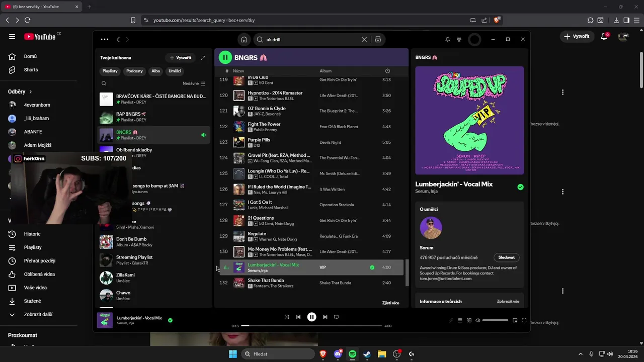This screenshot has height=362, width=644.
Task: Open YouTube notifications bell with badge
Action: (x=604, y=36)
